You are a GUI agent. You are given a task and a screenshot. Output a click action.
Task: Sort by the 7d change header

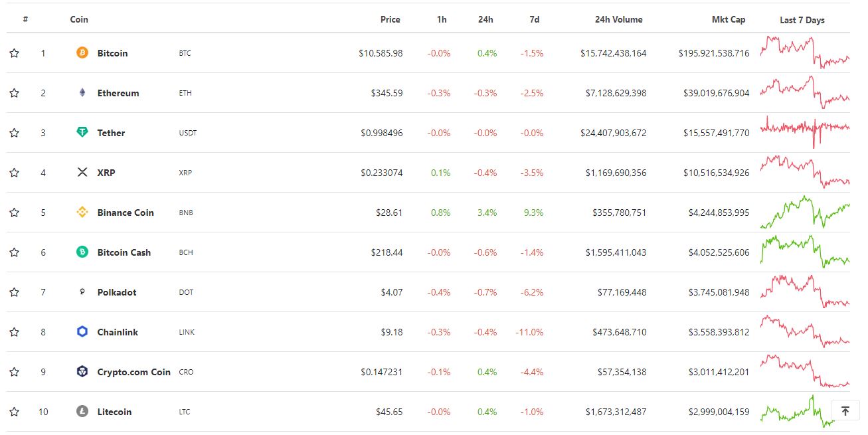534,19
